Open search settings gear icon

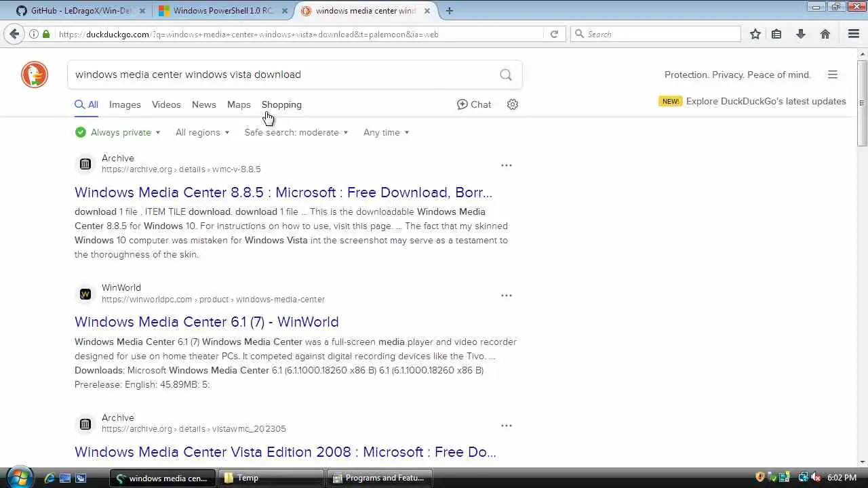[x=513, y=104]
